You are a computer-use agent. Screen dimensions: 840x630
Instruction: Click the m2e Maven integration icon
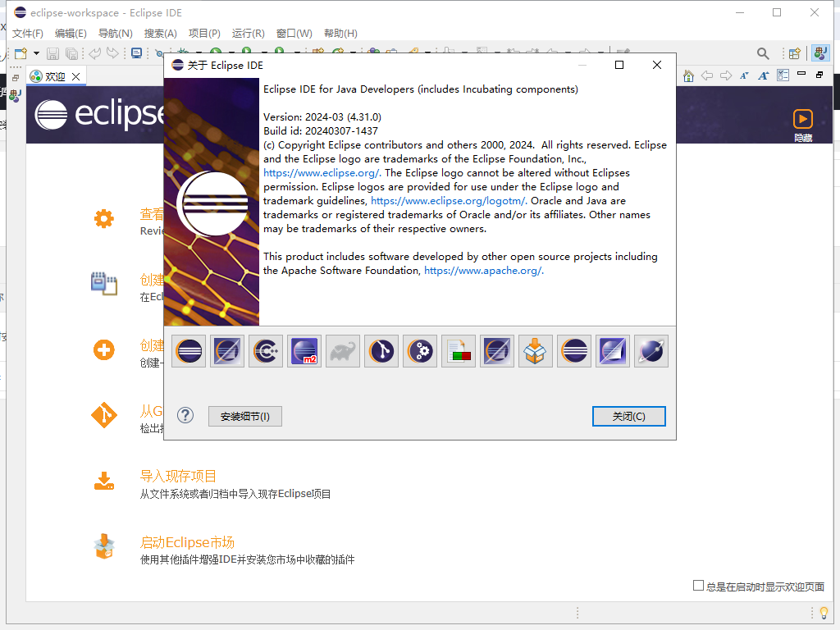[304, 350]
